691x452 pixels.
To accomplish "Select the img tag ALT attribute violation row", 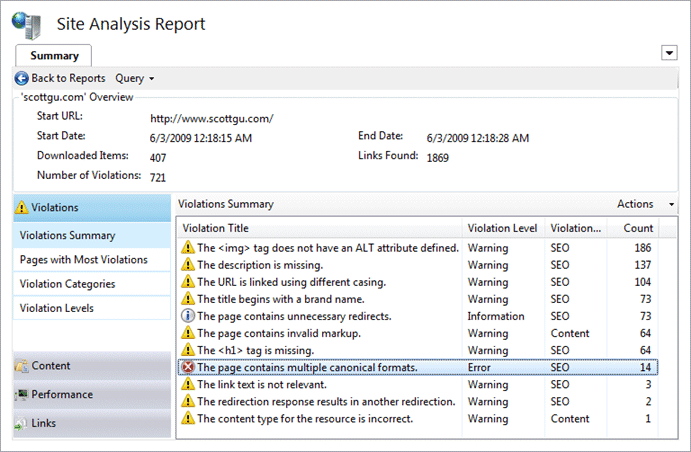I will (x=418, y=248).
